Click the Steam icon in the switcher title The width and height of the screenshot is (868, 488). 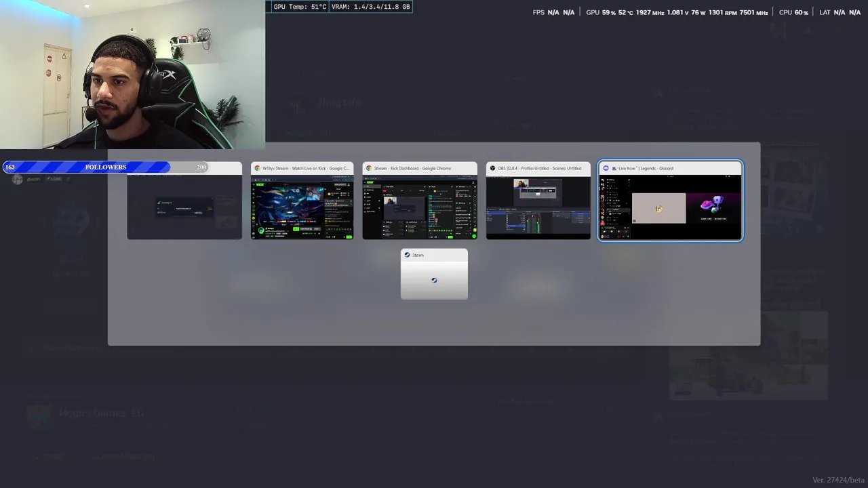(x=407, y=255)
